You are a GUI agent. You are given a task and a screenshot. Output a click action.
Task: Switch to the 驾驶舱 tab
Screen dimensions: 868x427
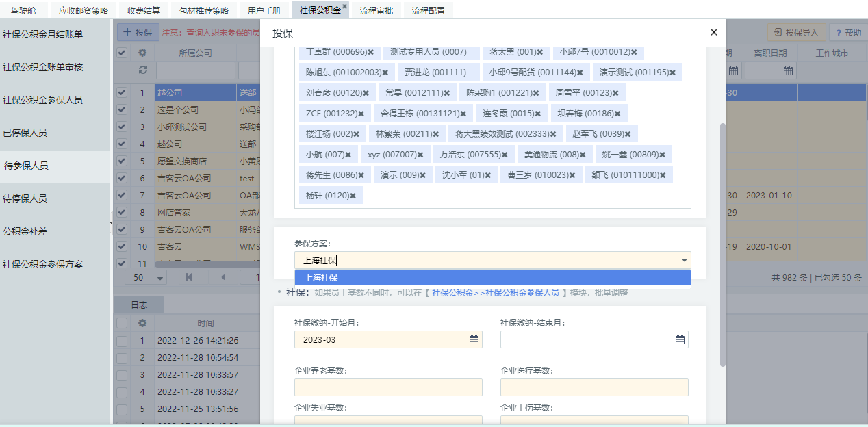(24, 10)
